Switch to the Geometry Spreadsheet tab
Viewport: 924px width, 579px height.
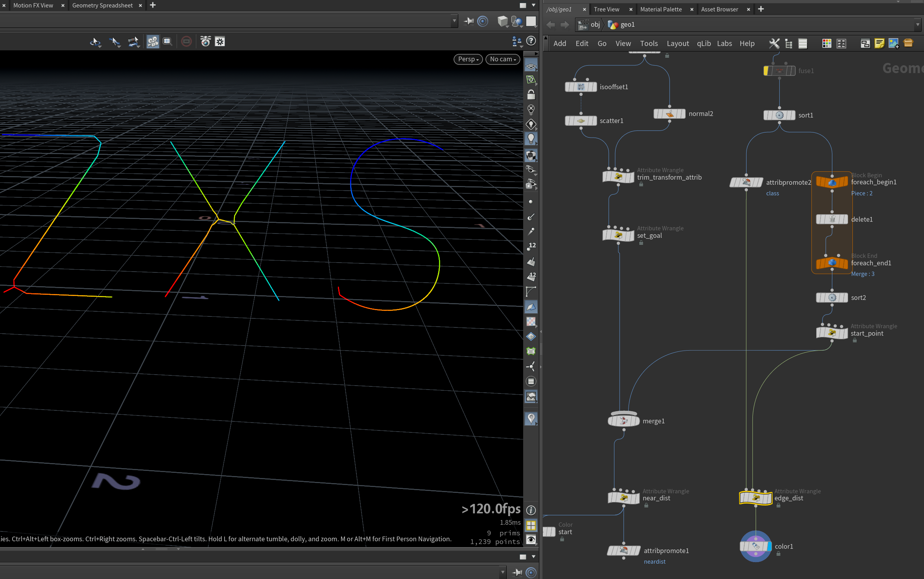(102, 5)
